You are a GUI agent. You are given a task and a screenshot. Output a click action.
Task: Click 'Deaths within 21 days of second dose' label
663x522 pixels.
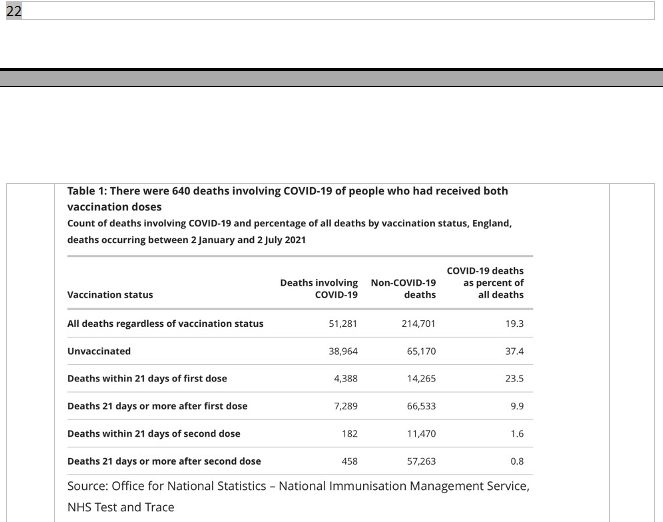click(153, 433)
